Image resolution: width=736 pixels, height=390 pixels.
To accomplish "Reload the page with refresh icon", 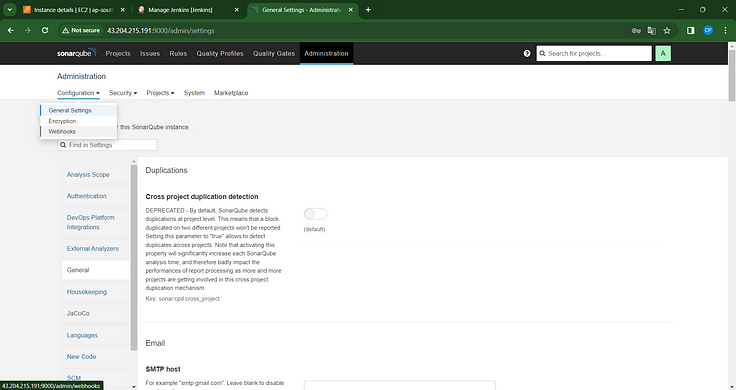I will pos(45,31).
